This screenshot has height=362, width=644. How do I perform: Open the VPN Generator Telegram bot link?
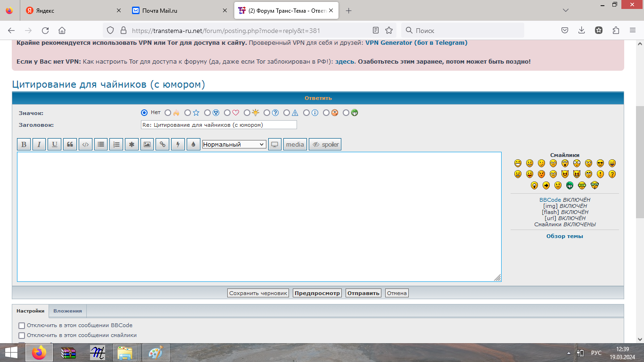pyautogui.click(x=416, y=42)
